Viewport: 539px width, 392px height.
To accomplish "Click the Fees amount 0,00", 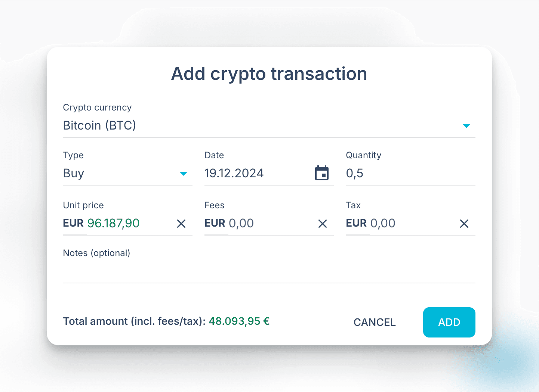I will pos(241,223).
